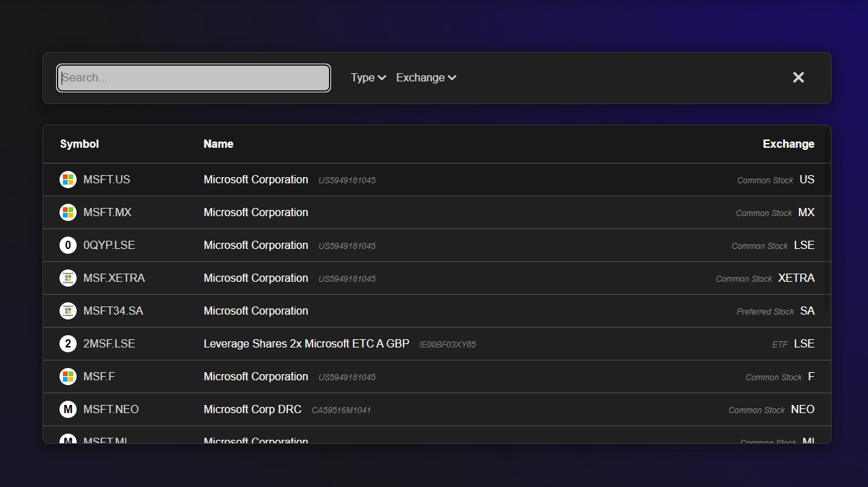Select the MSFT34.SA symbol

(x=114, y=311)
